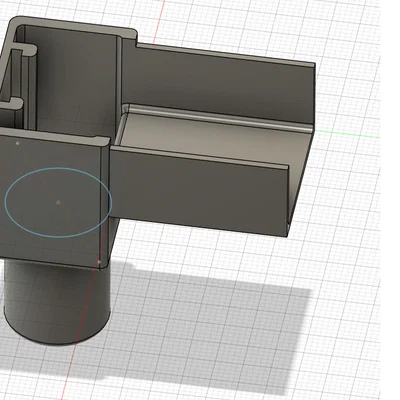Viewport: 400px width, 400px height.
Task: Select the lower hook-shaped clip
Action: click(12, 103)
